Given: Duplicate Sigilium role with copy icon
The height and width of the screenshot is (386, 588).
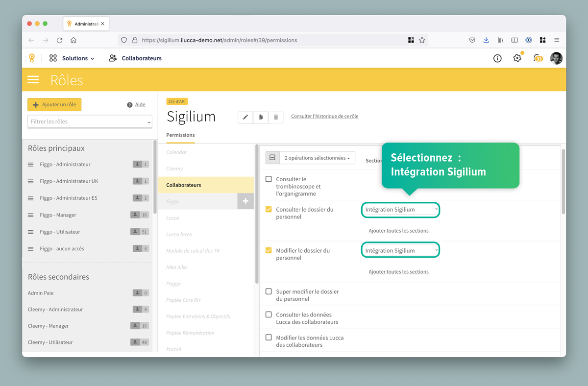Looking at the screenshot, I should pos(261,117).
